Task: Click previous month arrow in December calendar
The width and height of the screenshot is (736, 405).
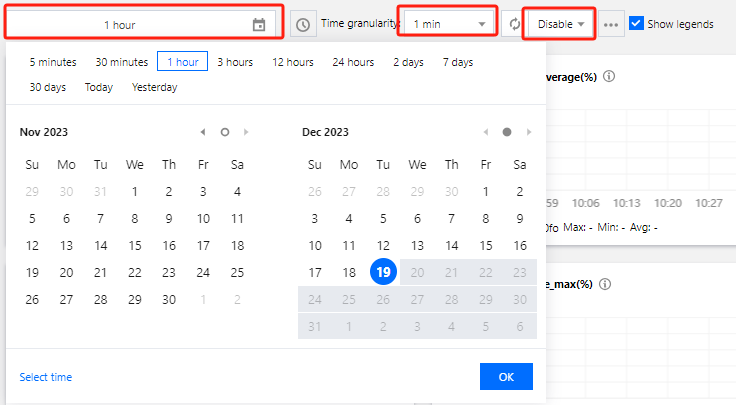Action: coord(485,132)
